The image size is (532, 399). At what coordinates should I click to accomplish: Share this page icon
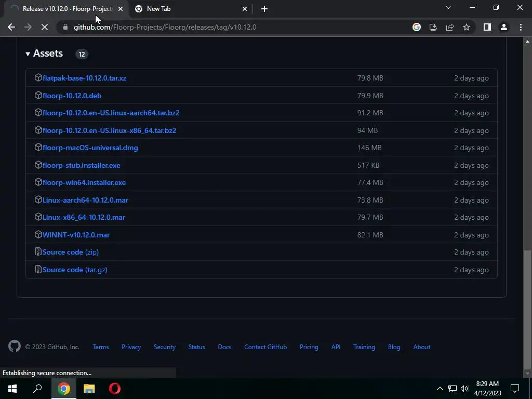(450, 27)
